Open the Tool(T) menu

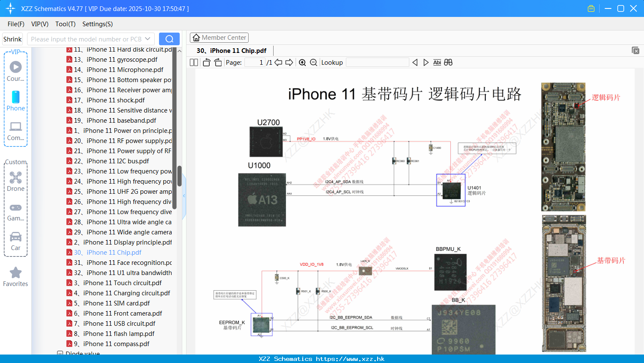point(66,24)
